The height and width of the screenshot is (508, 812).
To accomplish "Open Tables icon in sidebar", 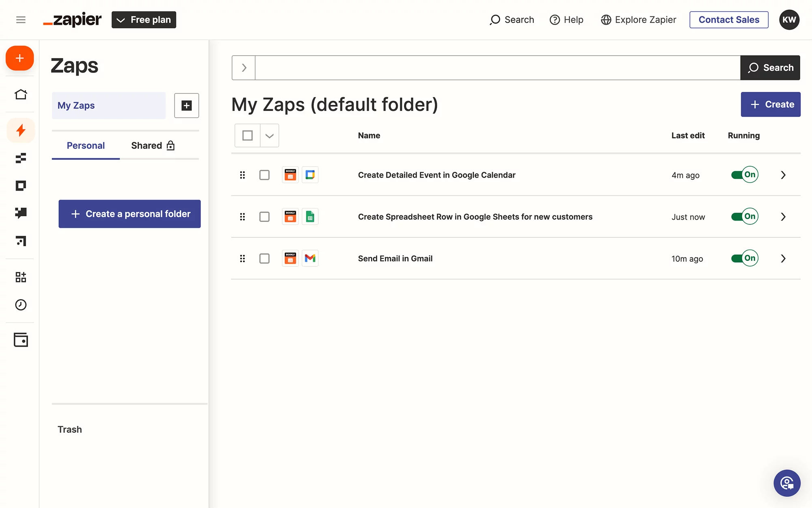I will click(21, 158).
